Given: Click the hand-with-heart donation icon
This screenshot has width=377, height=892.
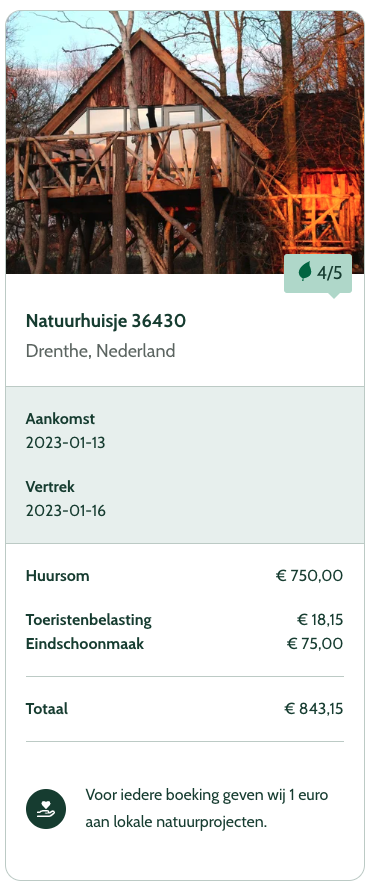Looking at the screenshot, I should tap(46, 809).
